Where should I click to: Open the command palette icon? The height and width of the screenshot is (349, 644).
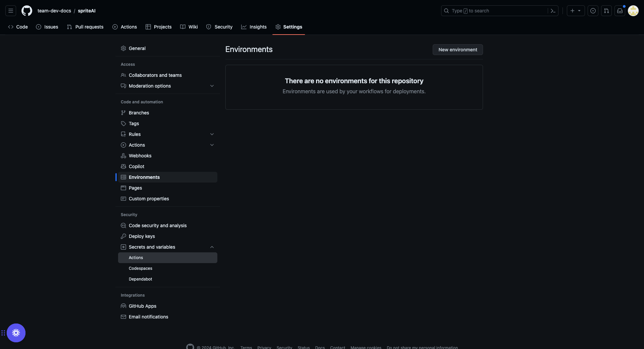tap(553, 11)
